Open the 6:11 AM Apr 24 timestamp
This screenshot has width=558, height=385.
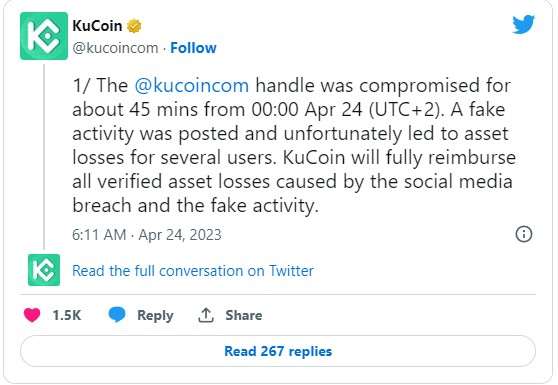click(147, 235)
